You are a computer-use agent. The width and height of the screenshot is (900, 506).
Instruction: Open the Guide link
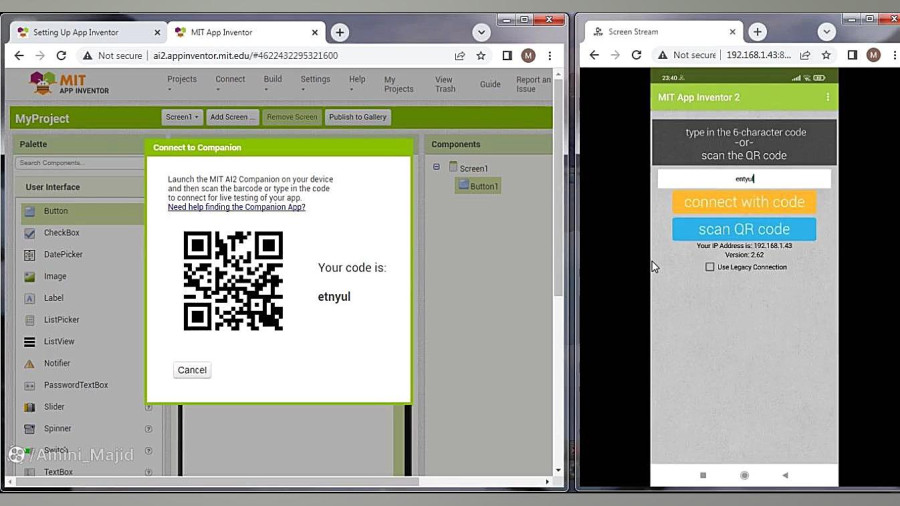pyautogui.click(x=490, y=84)
